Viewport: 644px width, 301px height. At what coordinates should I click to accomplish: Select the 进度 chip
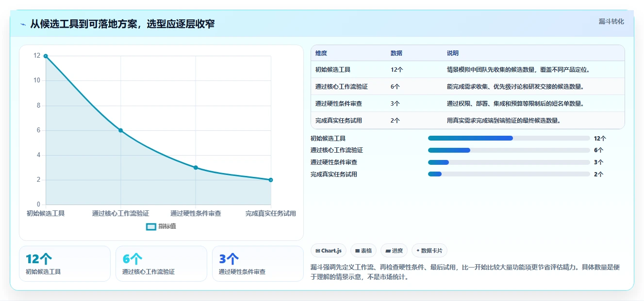tap(394, 251)
